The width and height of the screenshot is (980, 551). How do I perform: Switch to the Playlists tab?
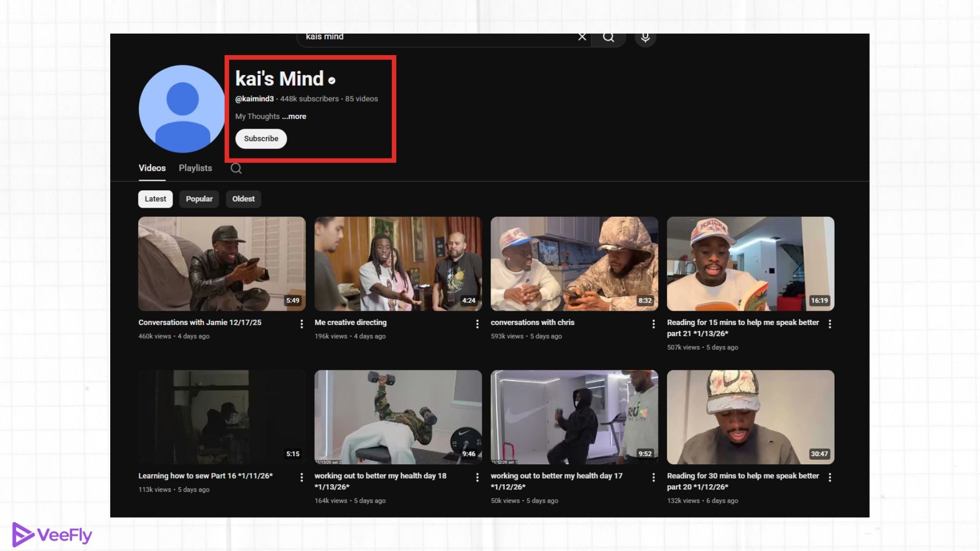coord(195,168)
